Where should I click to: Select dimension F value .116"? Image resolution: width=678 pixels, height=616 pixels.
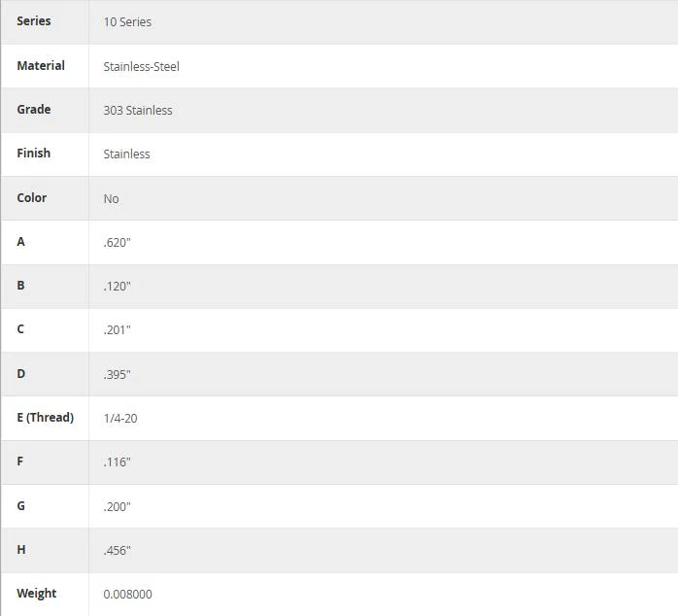click(x=117, y=462)
